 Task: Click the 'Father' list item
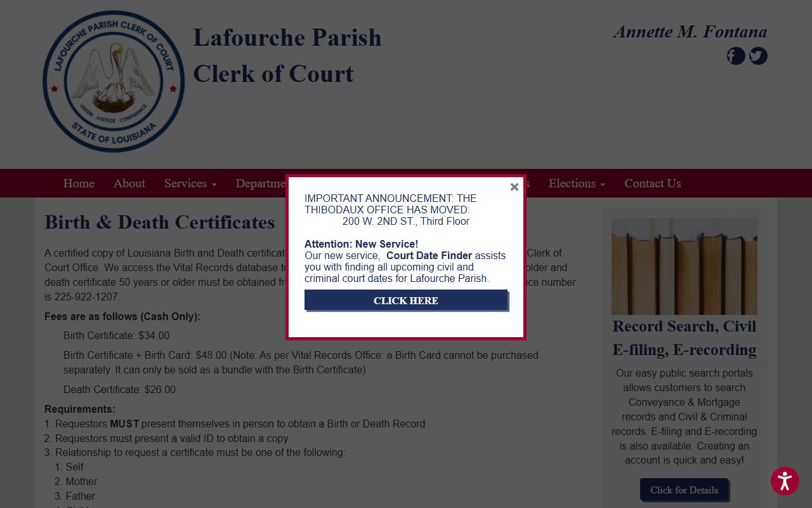tap(80, 496)
